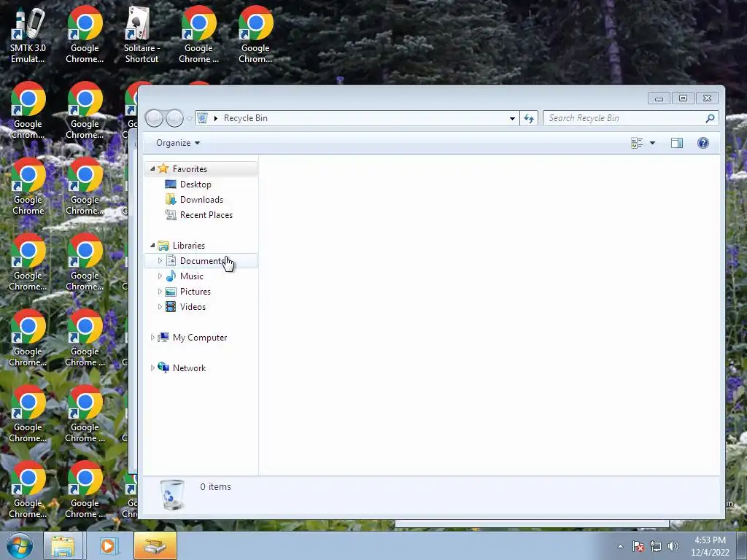Viewport: 747px width, 560px height.
Task: Click the Search Recycle Bin field
Action: tap(631, 118)
